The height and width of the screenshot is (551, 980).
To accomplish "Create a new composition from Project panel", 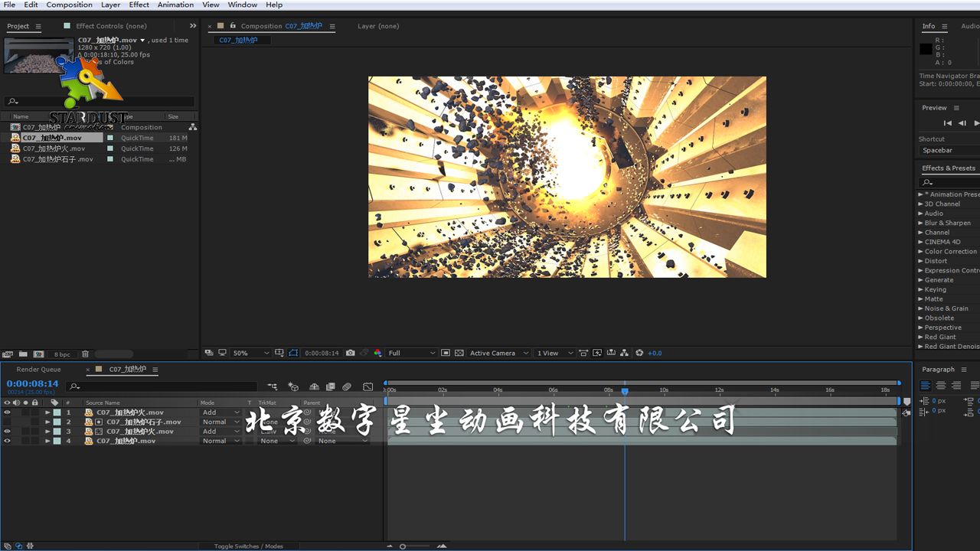I will coord(38,354).
